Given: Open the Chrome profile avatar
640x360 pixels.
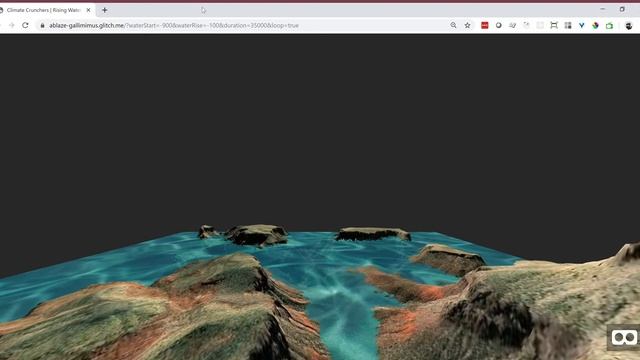Looking at the screenshot, I should 629,26.
